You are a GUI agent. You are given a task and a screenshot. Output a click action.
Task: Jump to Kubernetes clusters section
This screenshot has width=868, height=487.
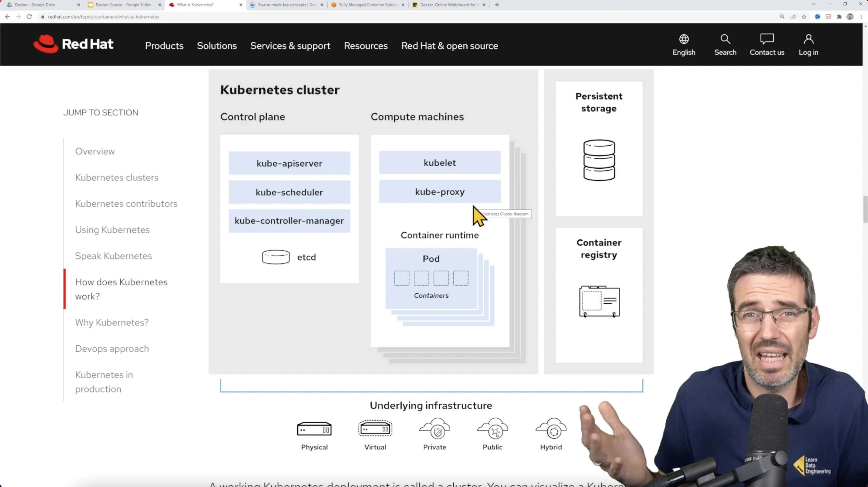117,177
